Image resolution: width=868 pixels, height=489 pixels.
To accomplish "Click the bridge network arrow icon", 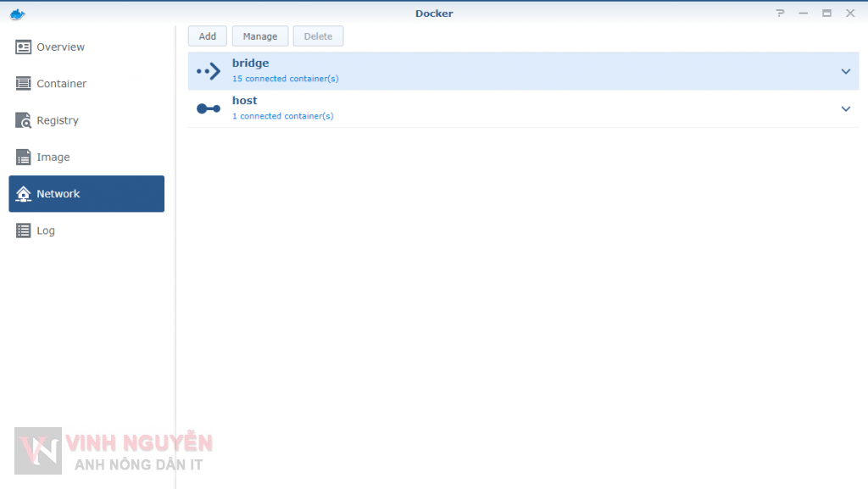I will tap(209, 72).
